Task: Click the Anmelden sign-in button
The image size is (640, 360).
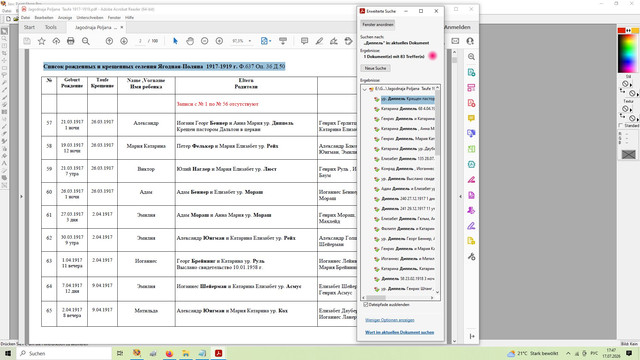Action: 457,27
